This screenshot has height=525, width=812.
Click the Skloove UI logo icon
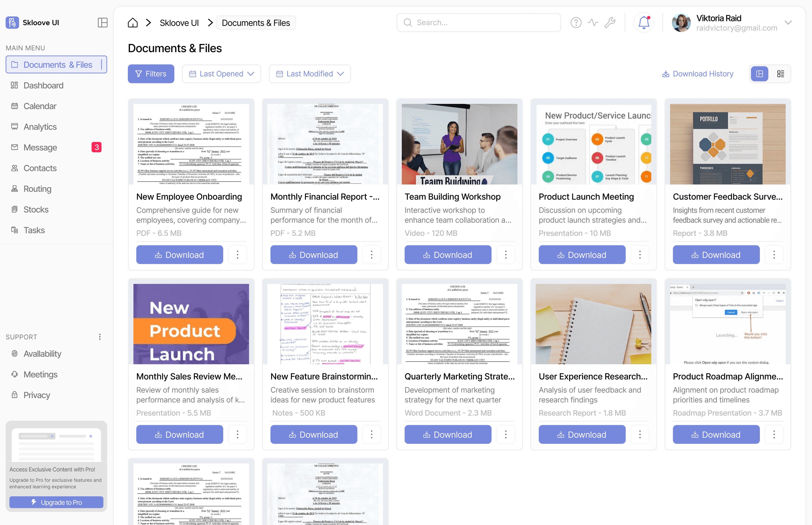click(12, 22)
